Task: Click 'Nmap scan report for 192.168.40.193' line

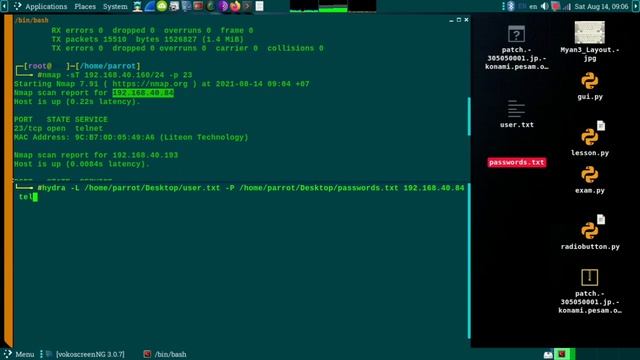Action: tap(96, 156)
